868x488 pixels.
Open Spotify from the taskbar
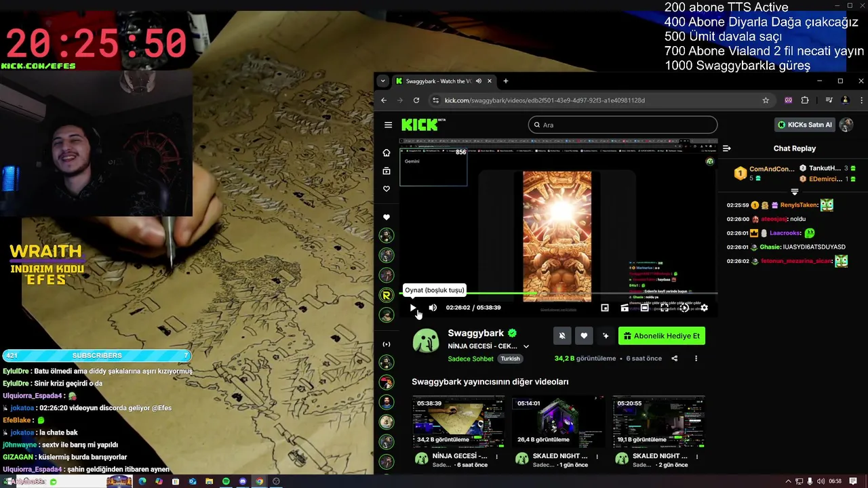coord(226,481)
